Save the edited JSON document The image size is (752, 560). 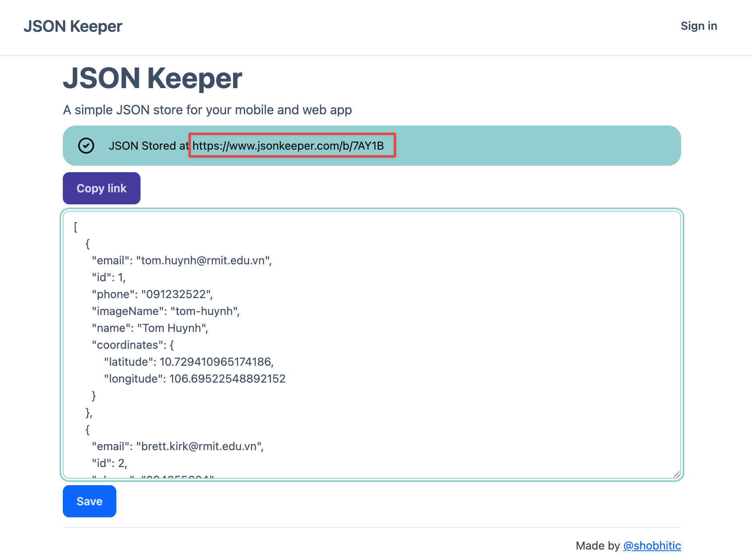tap(89, 501)
